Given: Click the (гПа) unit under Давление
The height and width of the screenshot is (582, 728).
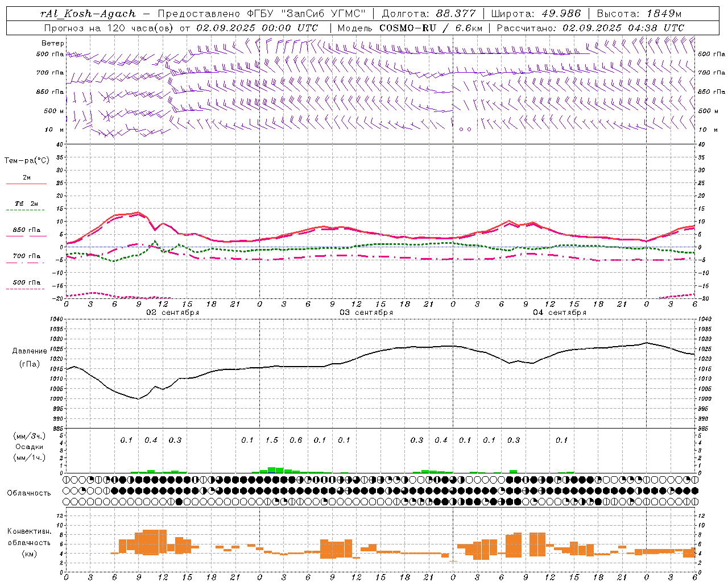Looking at the screenshot, I should point(30,364).
